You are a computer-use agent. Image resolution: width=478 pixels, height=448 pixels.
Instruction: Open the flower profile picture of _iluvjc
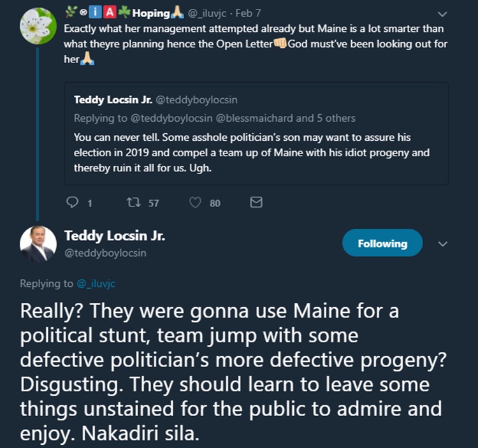point(38,26)
